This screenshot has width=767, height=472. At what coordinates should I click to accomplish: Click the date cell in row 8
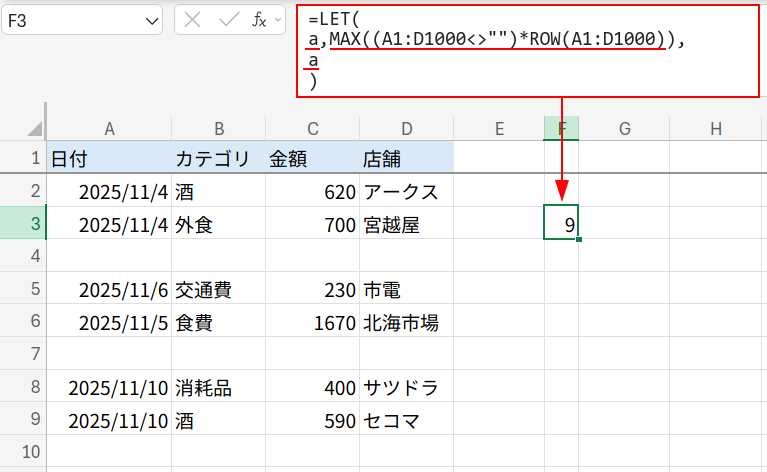coord(109,386)
